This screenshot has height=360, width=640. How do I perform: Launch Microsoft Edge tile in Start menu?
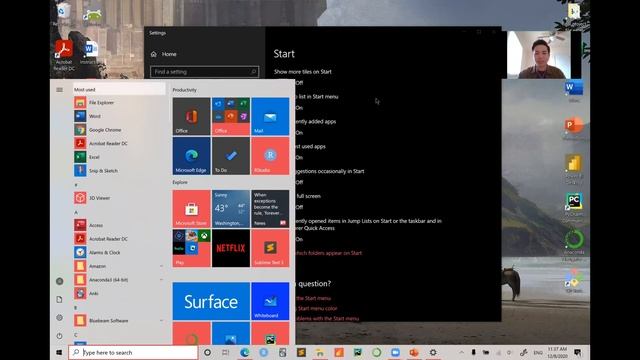click(191, 156)
